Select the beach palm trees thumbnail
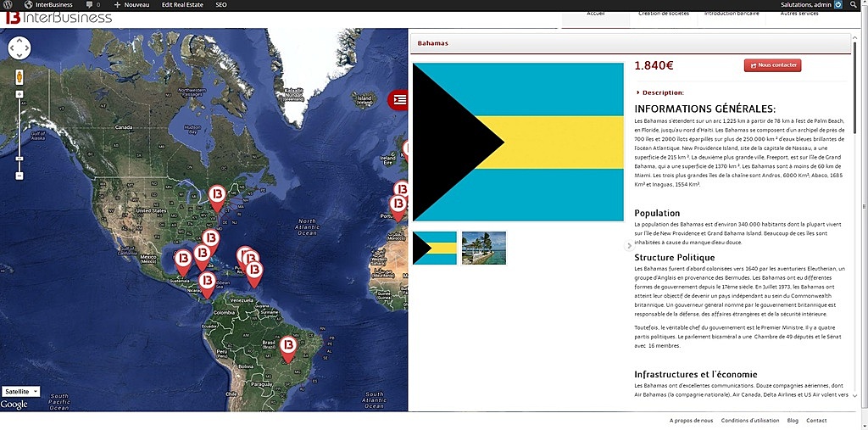This screenshot has height=430, width=868. 484,248
